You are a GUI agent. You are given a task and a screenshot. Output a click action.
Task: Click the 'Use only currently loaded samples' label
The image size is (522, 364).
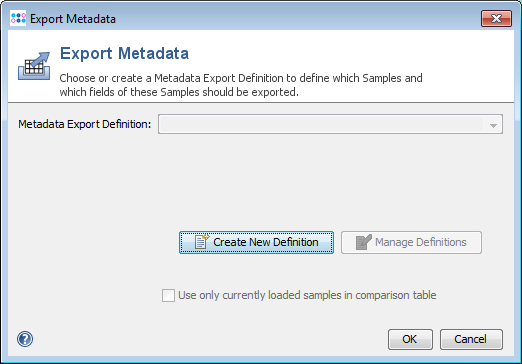pos(307,295)
